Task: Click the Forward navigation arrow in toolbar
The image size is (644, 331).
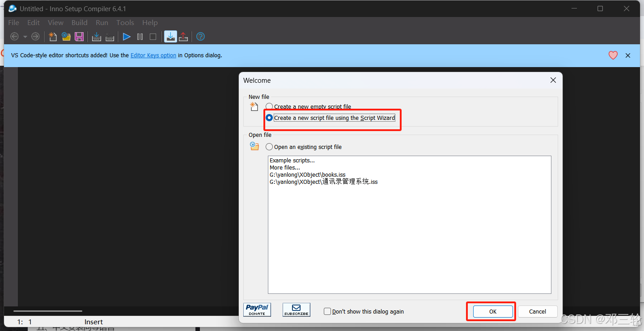Action: tap(35, 37)
